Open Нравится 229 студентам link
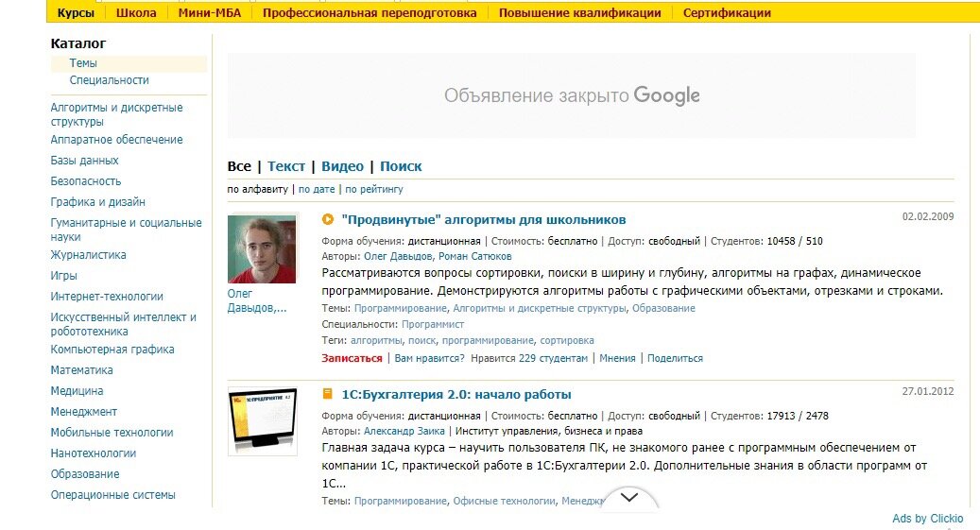The height and width of the screenshot is (530, 980). 529,358
